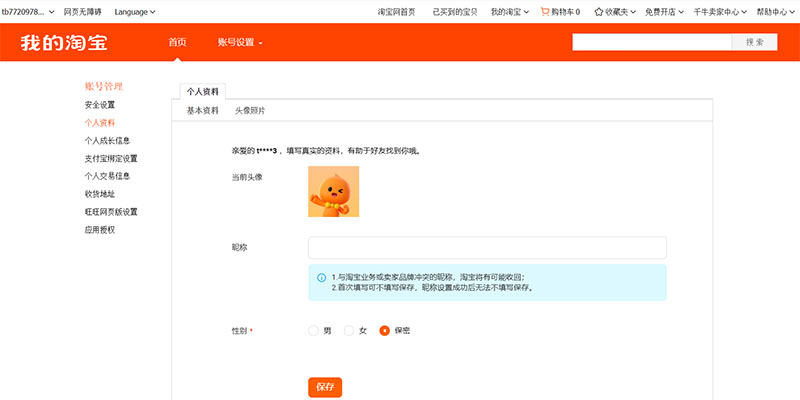Screen dimensions: 800x400
Task: Switch to the 头像照片 tab
Action: pyautogui.click(x=250, y=111)
